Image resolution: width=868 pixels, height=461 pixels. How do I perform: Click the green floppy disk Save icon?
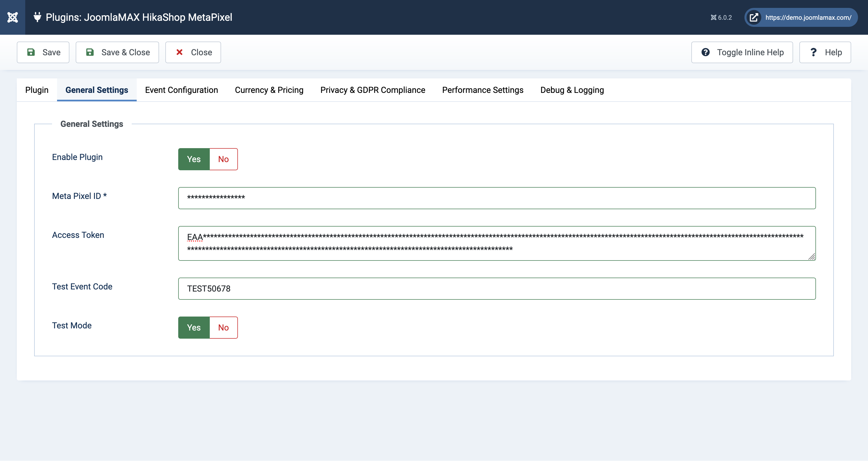pyautogui.click(x=31, y=52)
